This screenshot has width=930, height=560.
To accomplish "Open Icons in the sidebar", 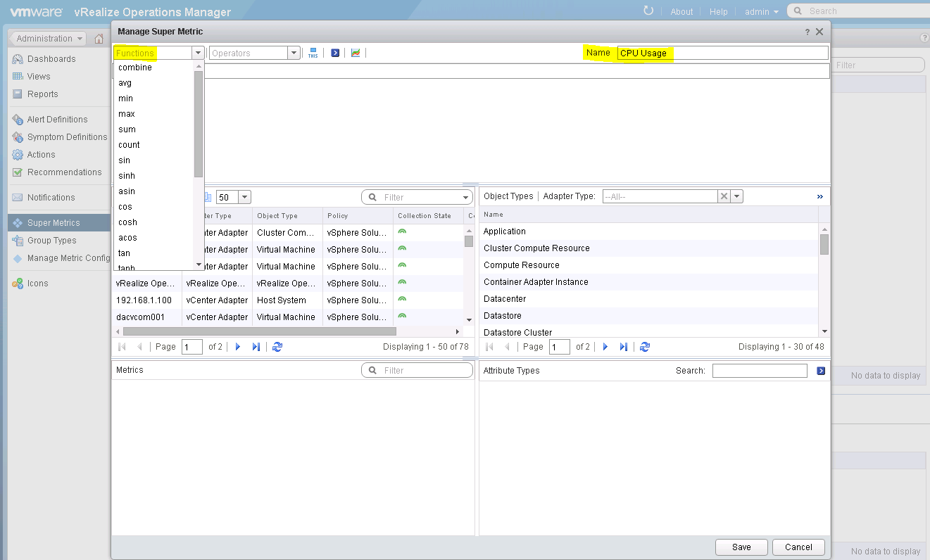I will pos(37,284).
